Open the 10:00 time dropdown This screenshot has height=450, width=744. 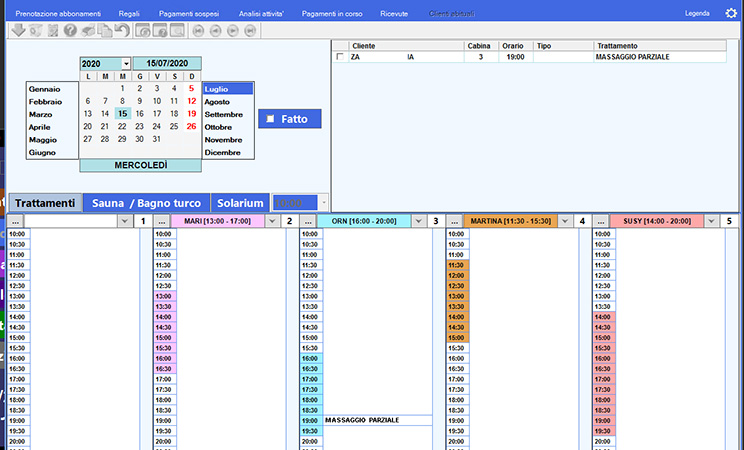[x=324, y=203]
